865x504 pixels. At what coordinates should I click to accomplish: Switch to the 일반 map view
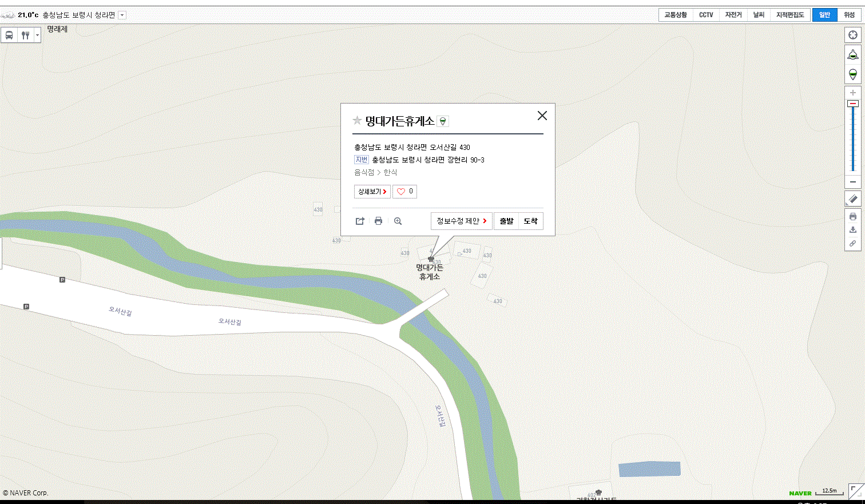[824, 15]
